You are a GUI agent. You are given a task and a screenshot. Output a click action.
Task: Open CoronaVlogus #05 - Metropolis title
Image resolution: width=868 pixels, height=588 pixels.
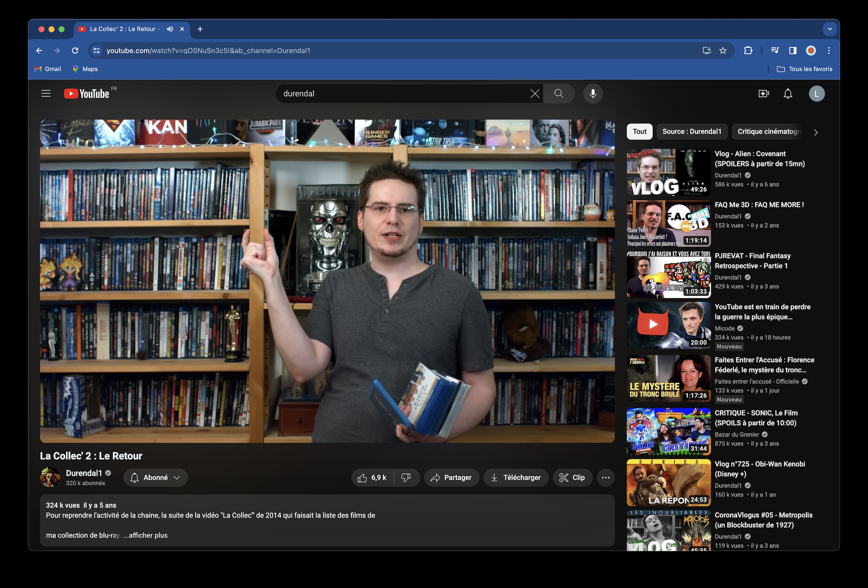pos(764,520)
